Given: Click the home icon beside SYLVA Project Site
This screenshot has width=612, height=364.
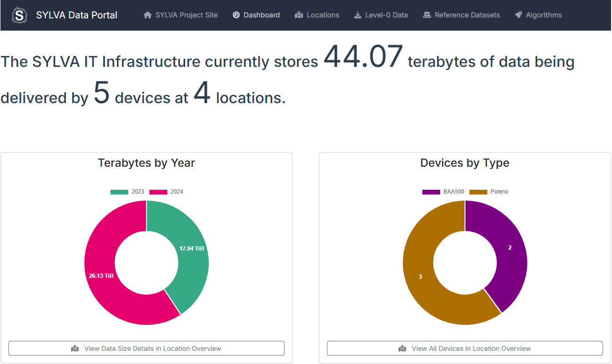Looking at the screenshot, I should [x=147, y=15].
